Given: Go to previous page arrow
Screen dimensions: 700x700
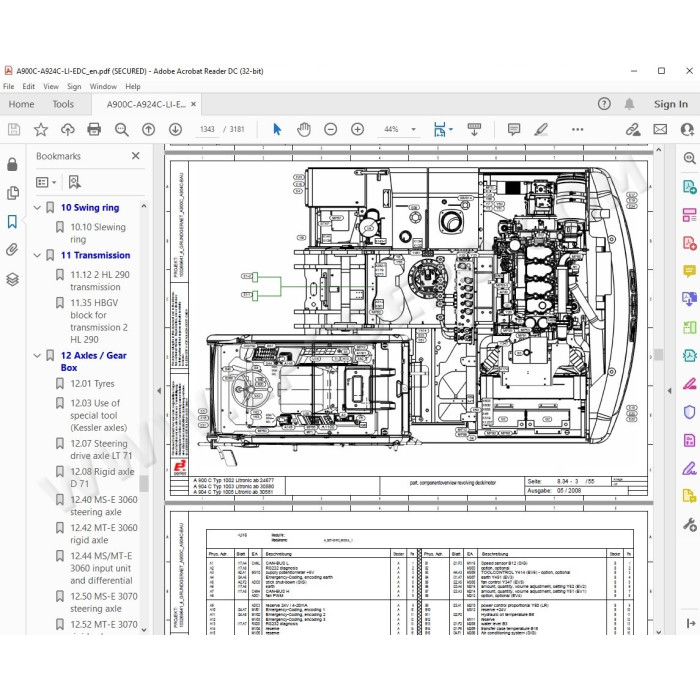Looking at the screenshot, I should click(x=148, y=129).
